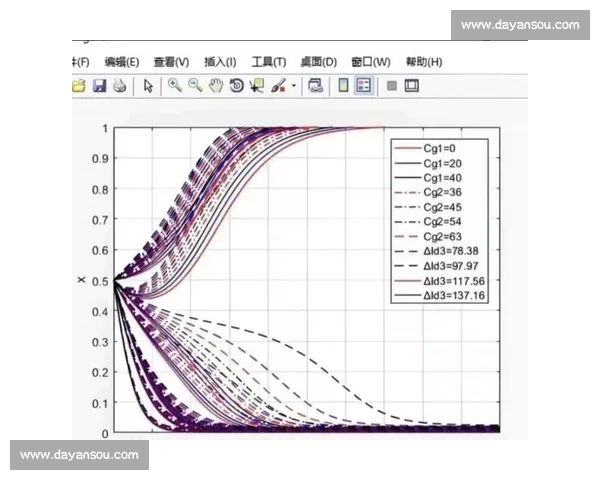Click the Open File folder icon
The height and width of the screenshot is (480, 600).
79,86
